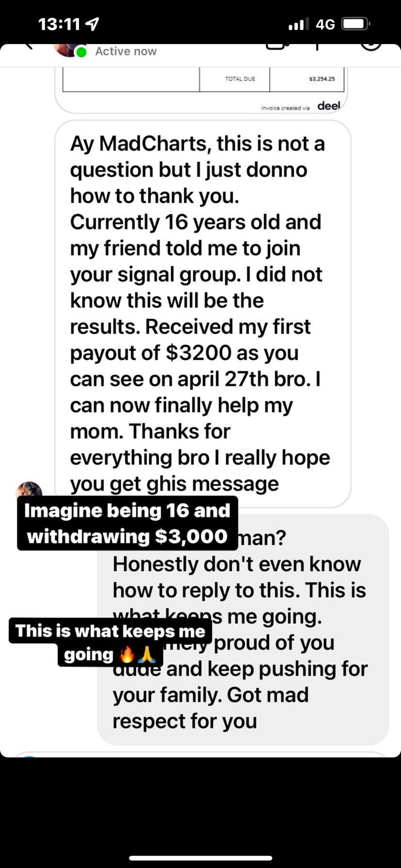Click the 'Active now' status text
The image size is (401, 868).
[126, 52]
